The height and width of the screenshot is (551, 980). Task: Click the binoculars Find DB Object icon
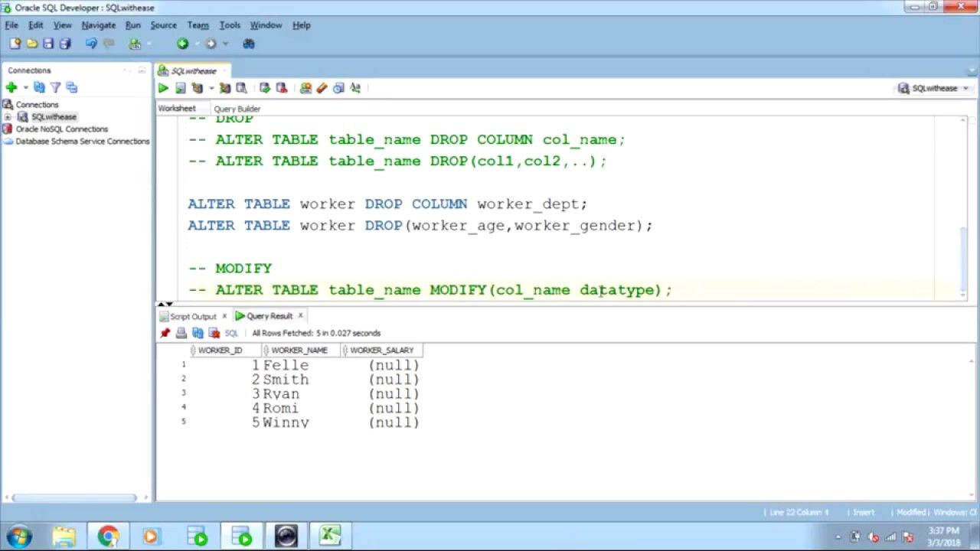coord(248,44)
